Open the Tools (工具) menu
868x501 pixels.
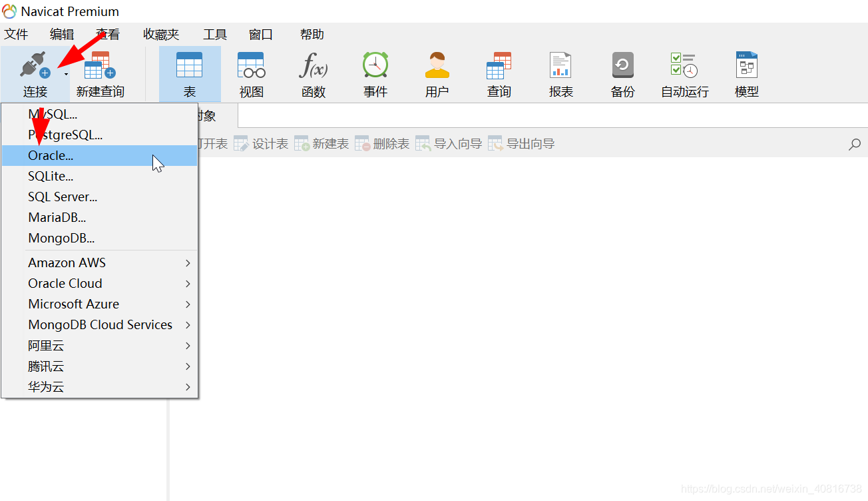(x=215, y=35)
